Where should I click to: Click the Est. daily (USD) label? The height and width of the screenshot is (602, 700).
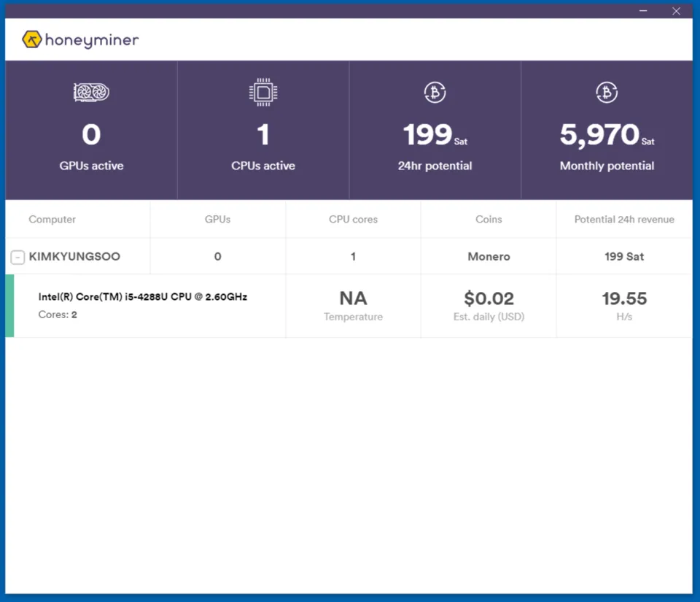(x=489, y=317)
